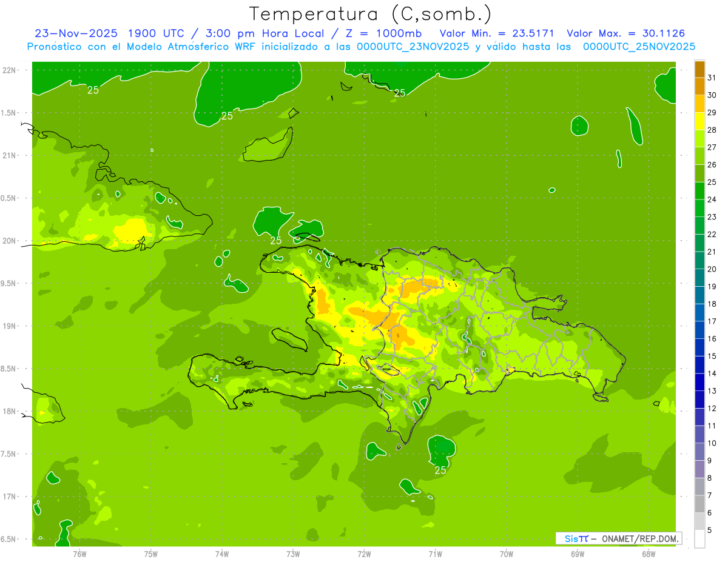Click the '21N' latitude axis label
The width and height of the screenshot is (728, 562).
[10, 156]
